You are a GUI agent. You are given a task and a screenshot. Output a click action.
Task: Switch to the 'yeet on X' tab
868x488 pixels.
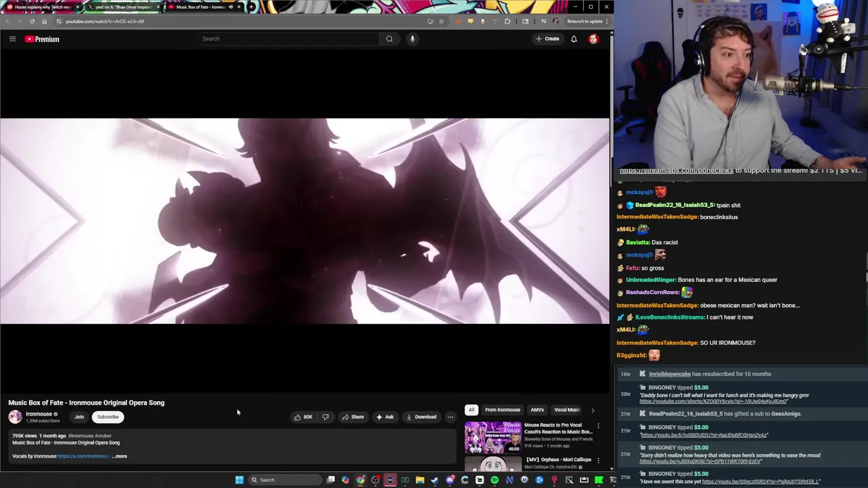(122, 7)
